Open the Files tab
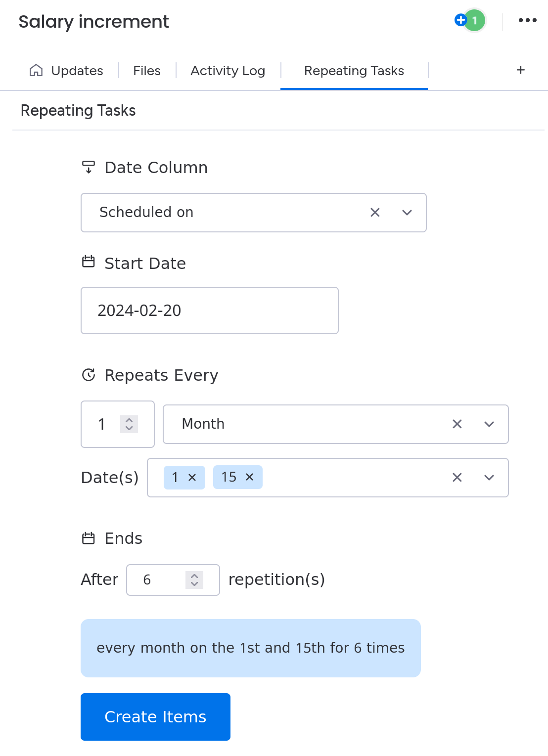This screenshot has height=756, width=548. tap(147, 71)
